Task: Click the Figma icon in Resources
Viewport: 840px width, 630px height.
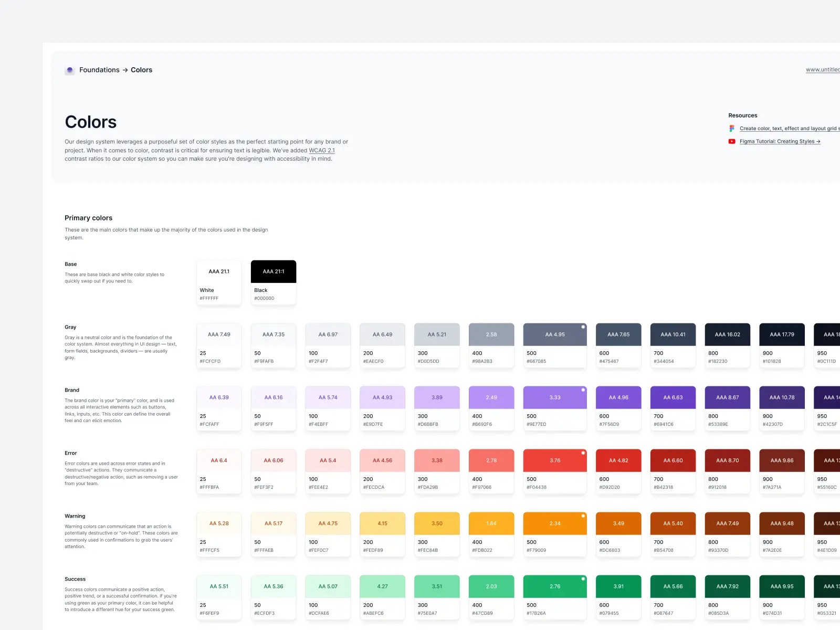Action: [x=732, y=129]
